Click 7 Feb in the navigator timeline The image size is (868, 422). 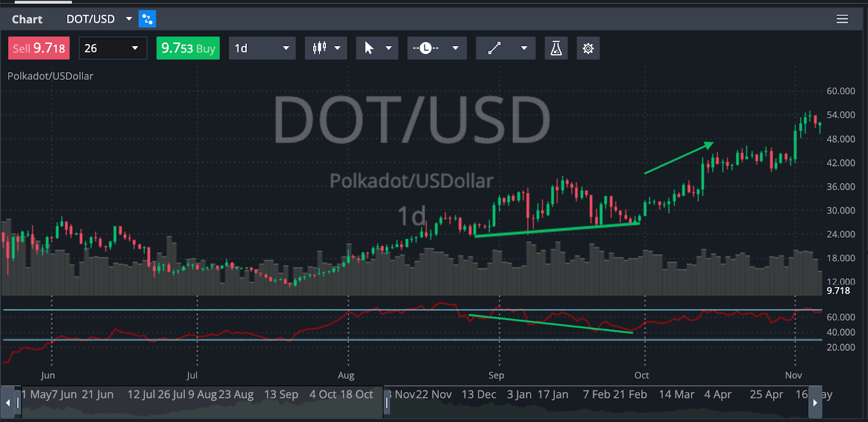pyautogui.click(x=597, y=394)
